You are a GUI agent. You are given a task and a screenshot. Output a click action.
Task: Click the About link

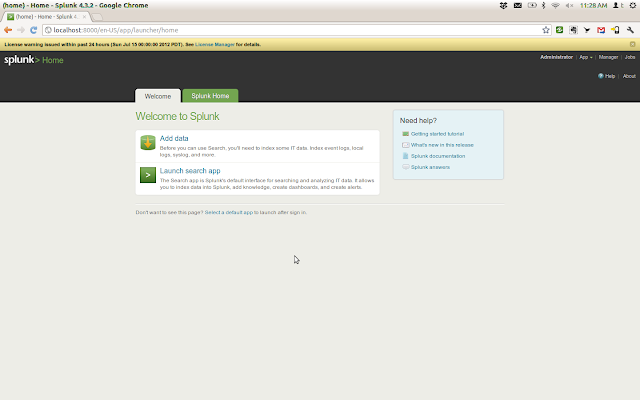click(629, 76)
